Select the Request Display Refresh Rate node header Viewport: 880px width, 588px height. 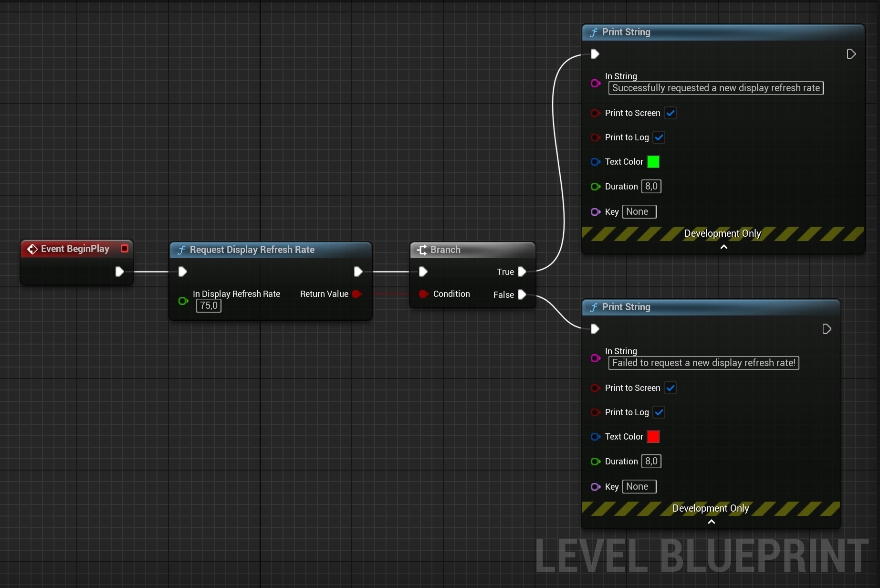pos(252,250)
